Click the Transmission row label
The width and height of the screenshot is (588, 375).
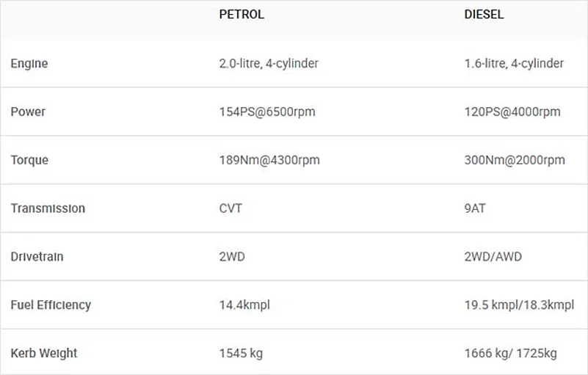(x=48, y=208)
